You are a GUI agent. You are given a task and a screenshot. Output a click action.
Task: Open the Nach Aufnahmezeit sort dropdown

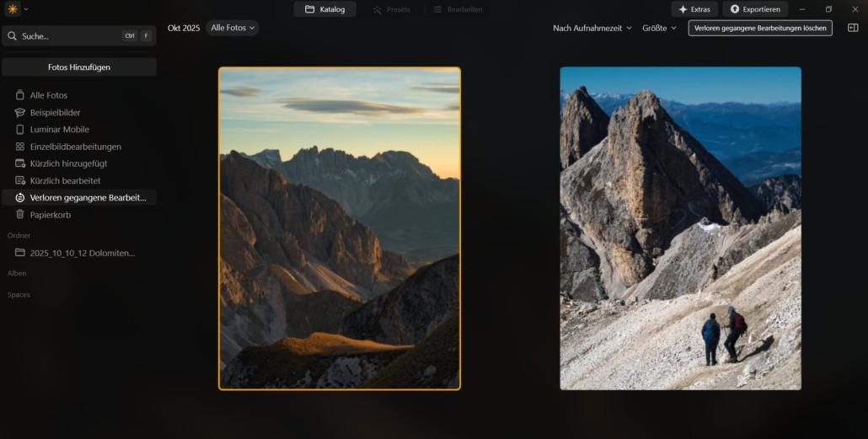(592, 28)
